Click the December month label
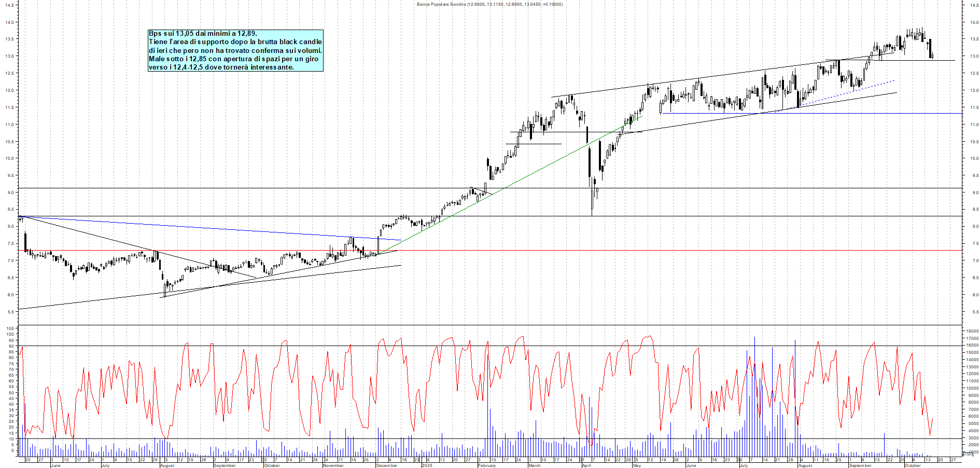This screenshot has width=980, height=468. (386, 465)
